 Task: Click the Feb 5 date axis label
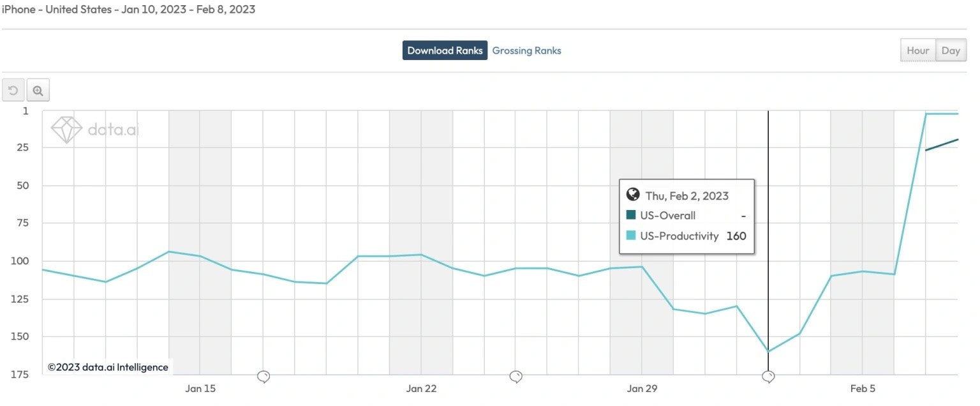[863, 389]
